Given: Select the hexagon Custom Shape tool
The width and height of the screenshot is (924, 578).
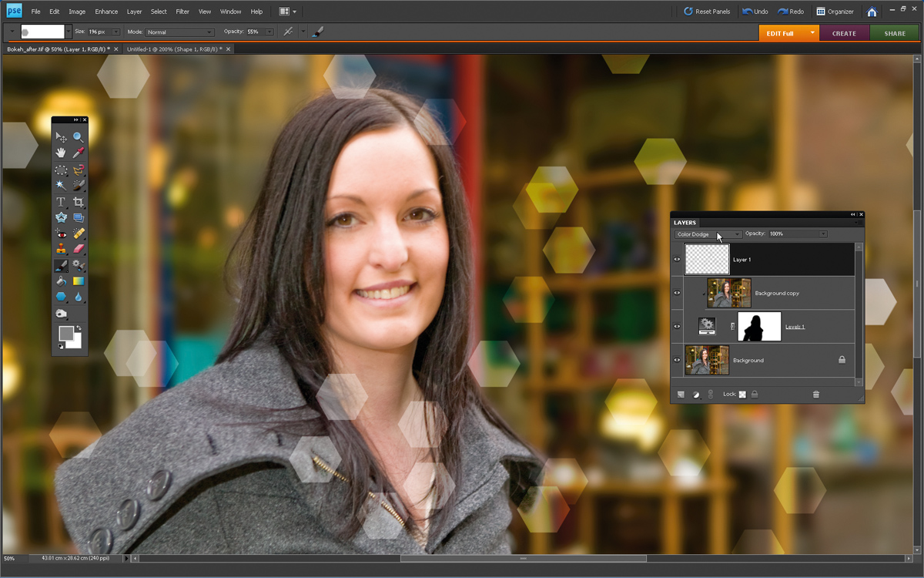Looking at the screenshot, I should pyautogui.click(x=61, y=297).
